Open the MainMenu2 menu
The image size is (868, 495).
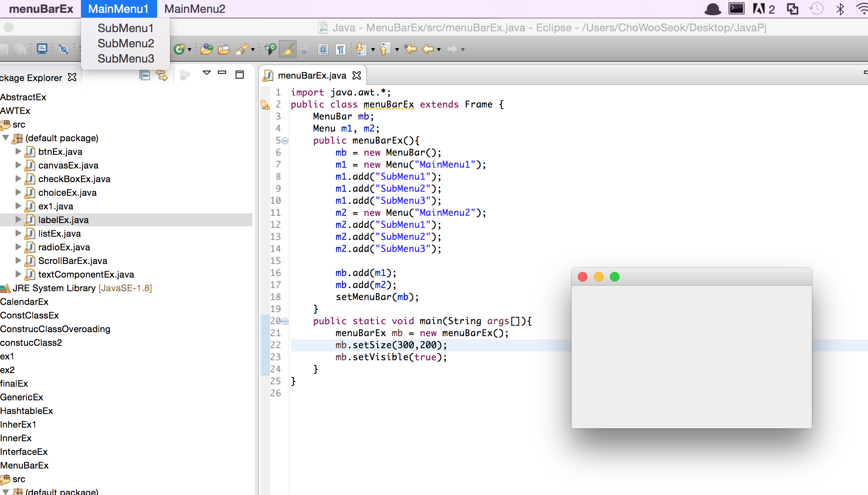pyautogui.click(x=195, y=9)
